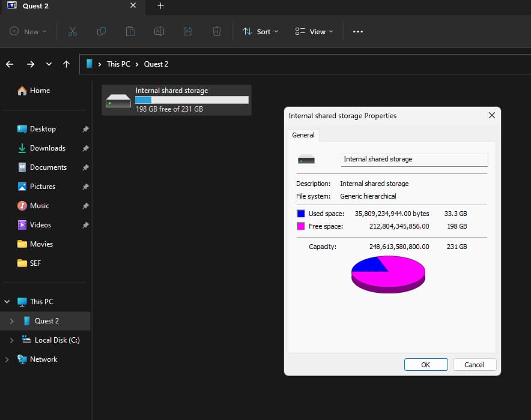Click the device icon in address bar
This screenshot has height=420, width=531.
click(x=90, y=64)
